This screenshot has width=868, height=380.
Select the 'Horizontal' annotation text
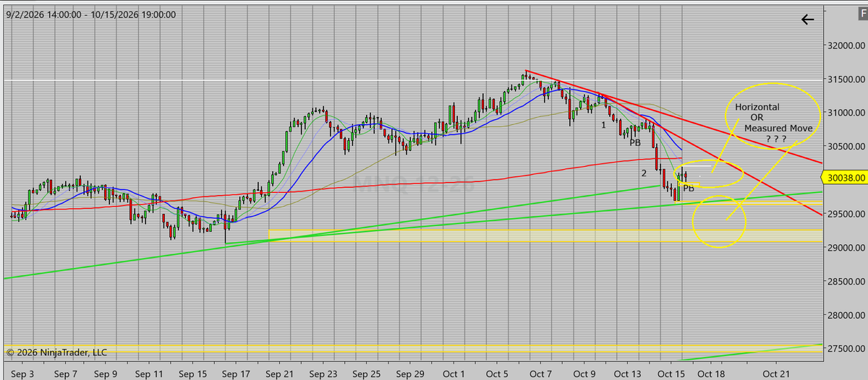coord(757,107)
